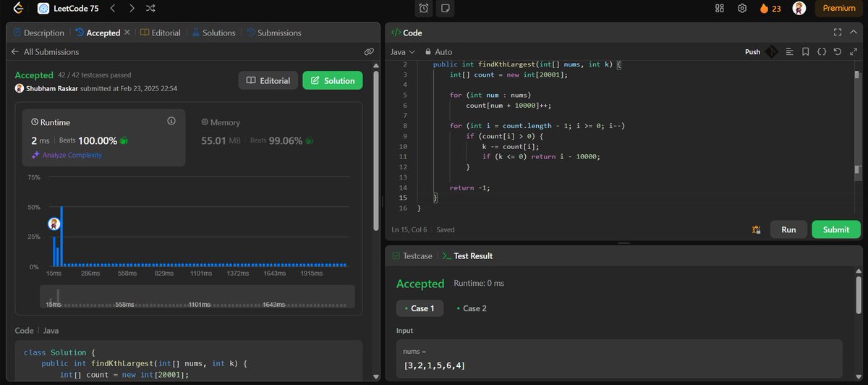
Task: Open the curly braces snippet icon
Action: click(x=822, y=52)
